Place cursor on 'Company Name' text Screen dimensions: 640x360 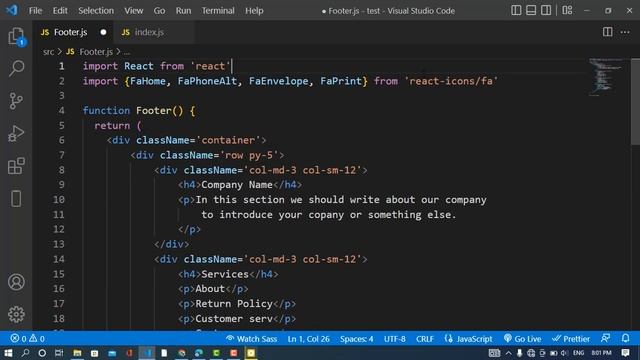237,185
